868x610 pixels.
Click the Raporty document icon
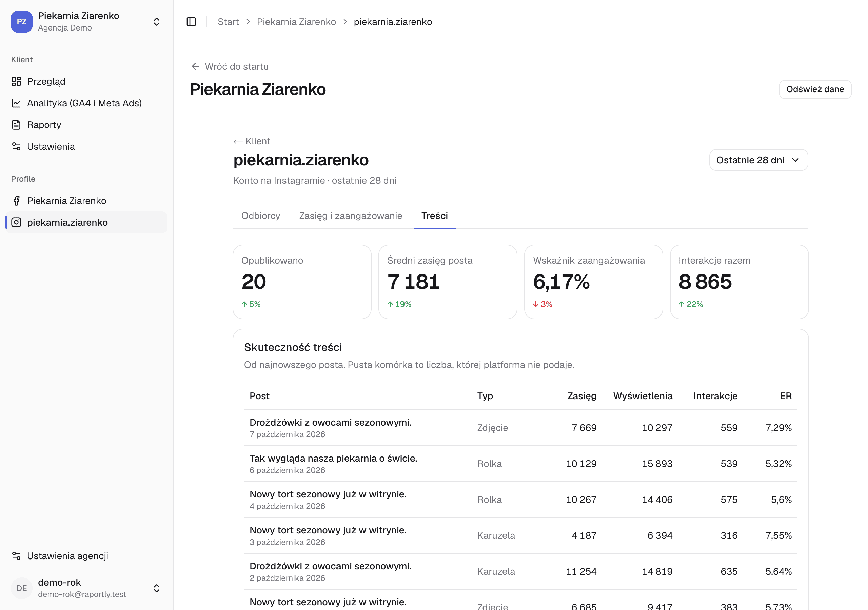click(x=16, y=125)
